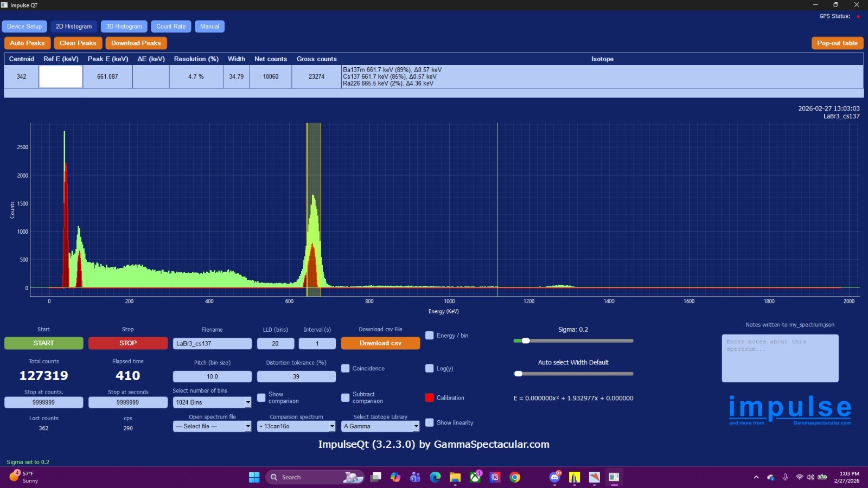Click the orange Download csv button
Viewport: 868px width, 488px height.
pyautogui.click(x=380, y=343)
